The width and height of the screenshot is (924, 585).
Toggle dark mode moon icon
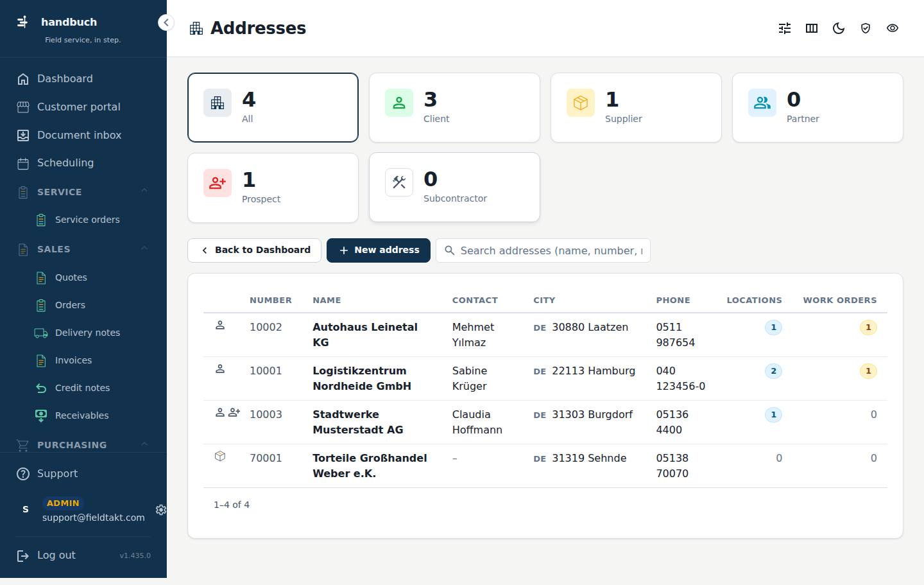click(x=839, y=28)
